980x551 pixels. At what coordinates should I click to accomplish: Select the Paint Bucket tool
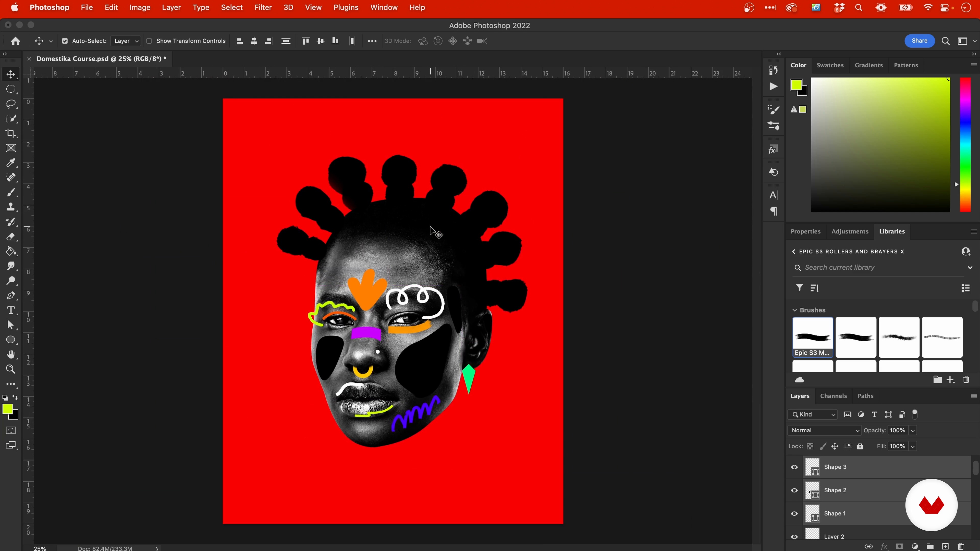11,251
